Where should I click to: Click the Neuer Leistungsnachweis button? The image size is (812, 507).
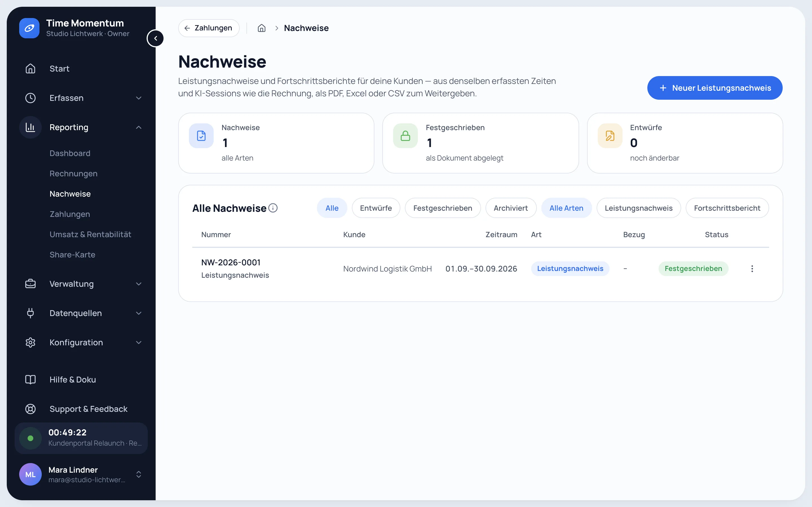715,88
